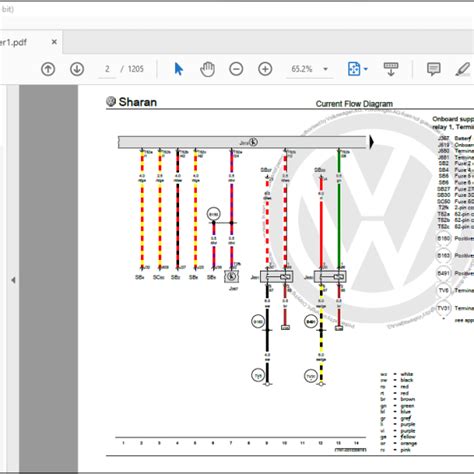The image size is (474, 474).
Task: Edit the current page number field
Action: (x=107, y=69)
